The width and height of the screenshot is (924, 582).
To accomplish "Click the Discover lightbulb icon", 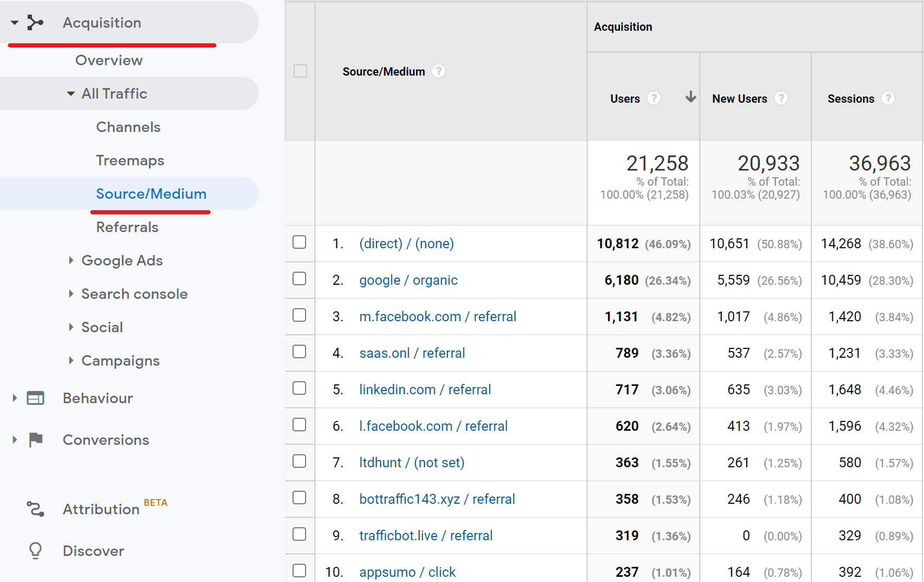I will [x=35, y=551].
